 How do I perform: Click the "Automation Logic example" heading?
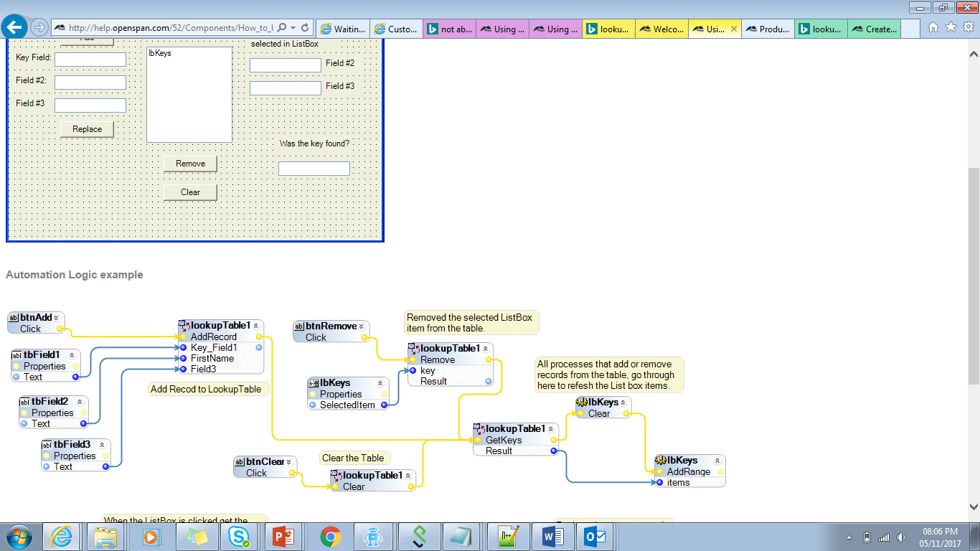[x=75, y=275]
